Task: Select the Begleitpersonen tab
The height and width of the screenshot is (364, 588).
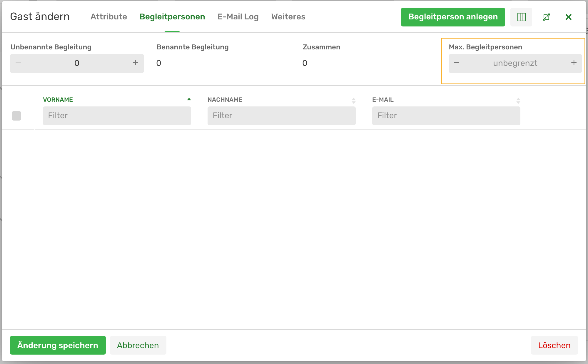Action: point(172,17)
